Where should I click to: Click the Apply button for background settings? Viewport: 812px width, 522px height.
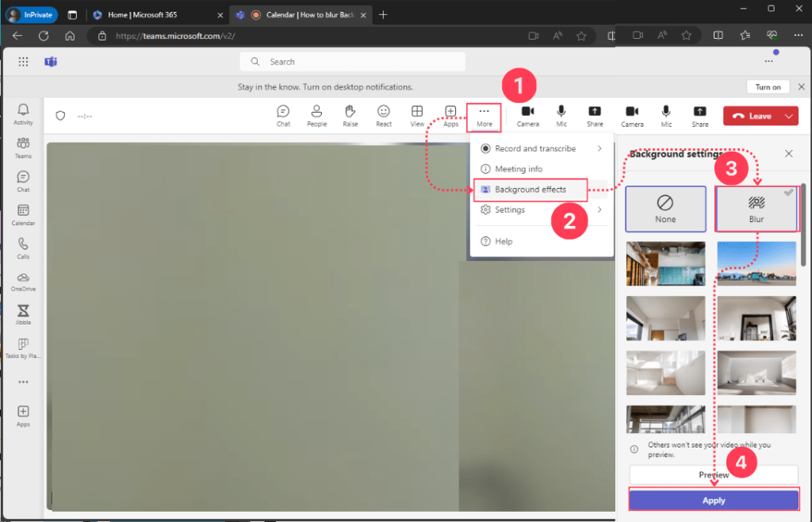[713, 500]
